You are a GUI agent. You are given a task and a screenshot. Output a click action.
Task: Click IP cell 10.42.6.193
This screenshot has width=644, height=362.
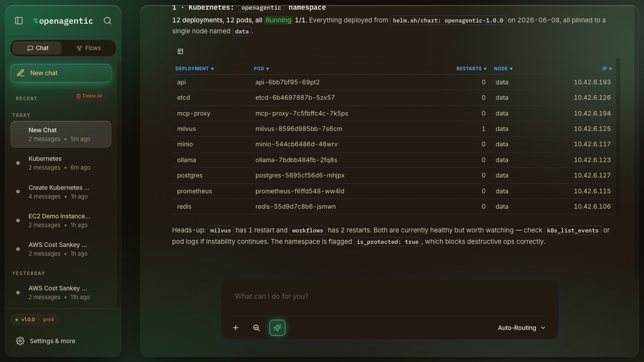tap(592, 82)
